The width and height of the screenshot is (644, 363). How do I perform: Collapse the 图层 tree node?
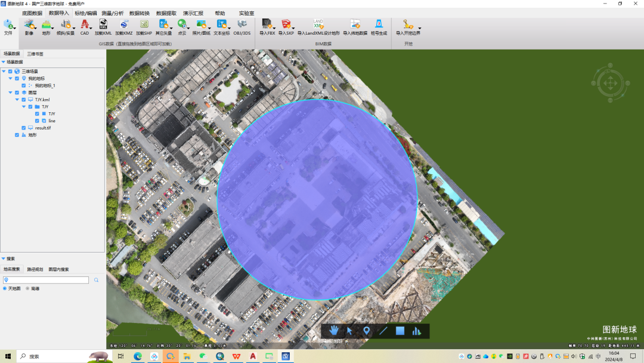(10, 93)
